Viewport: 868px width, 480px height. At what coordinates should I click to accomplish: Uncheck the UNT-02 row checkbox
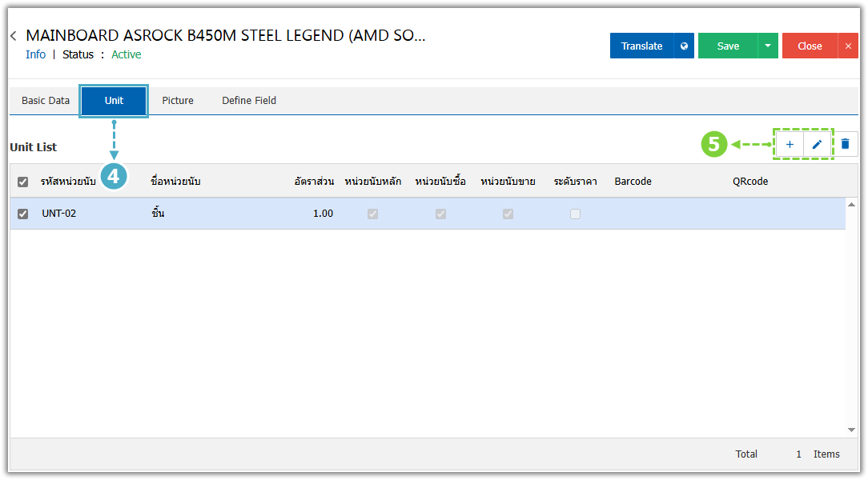[x=23, y=214]
